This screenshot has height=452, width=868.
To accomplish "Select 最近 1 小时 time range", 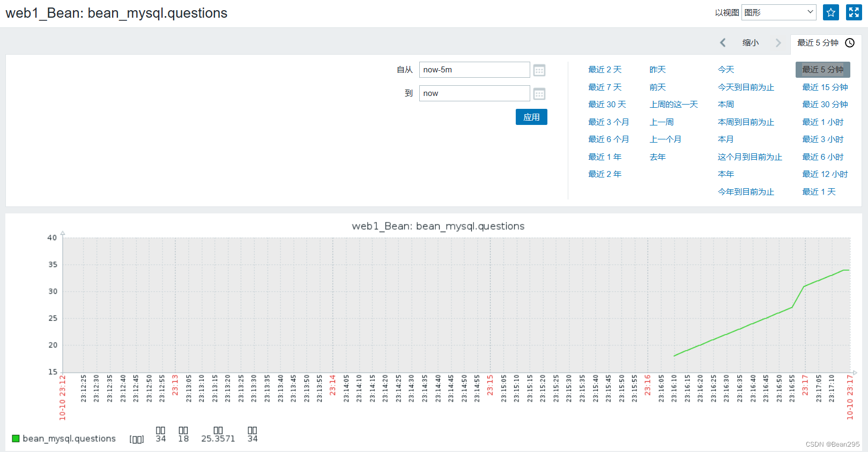I will pos(823,122).
